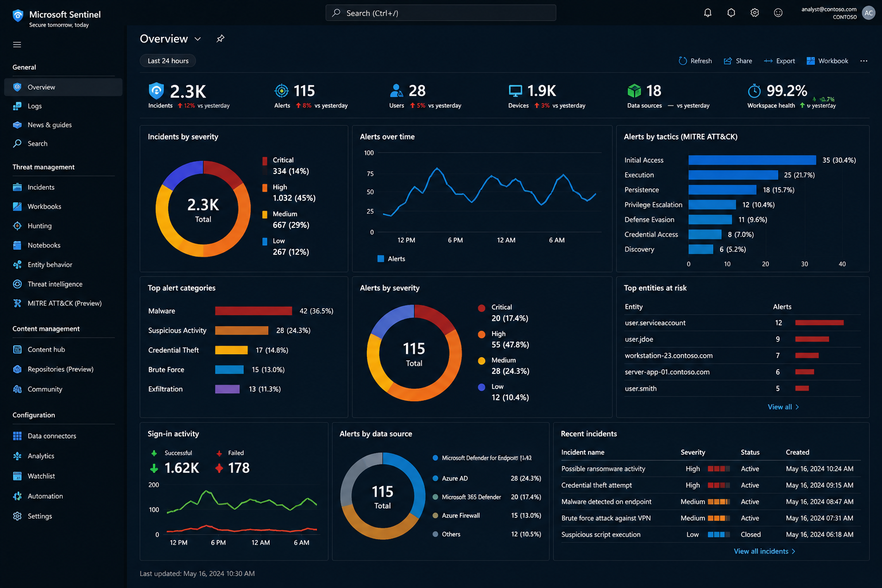Click the Hunting sidebar icon
This screenshot has height=588, width=882.
tap(17, 226)
